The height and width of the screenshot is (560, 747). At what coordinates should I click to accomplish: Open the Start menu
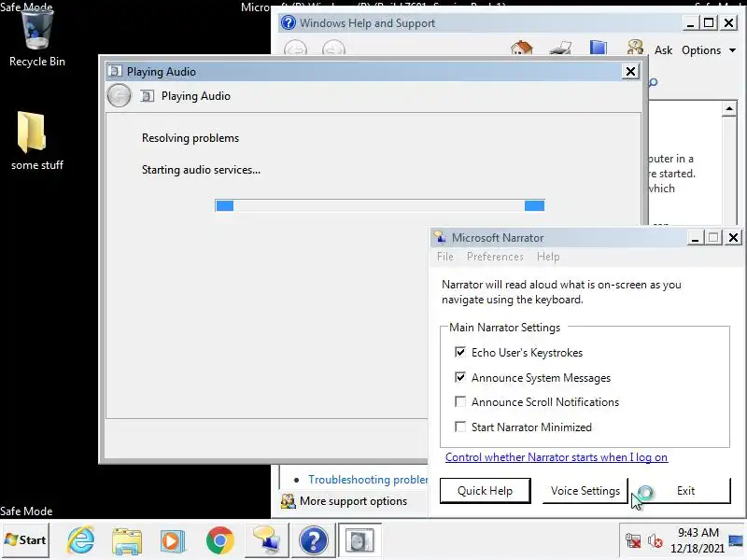(x=26, y=540)
